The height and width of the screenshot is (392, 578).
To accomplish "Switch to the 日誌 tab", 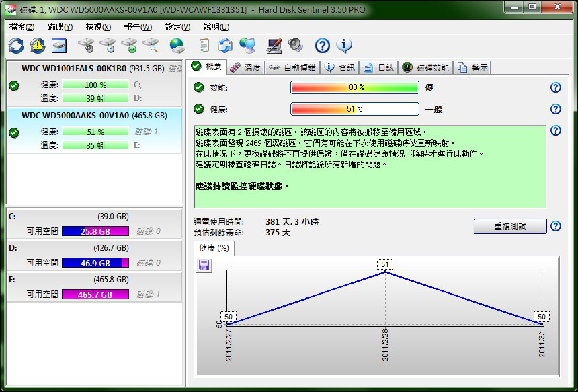I will point(378,67).
